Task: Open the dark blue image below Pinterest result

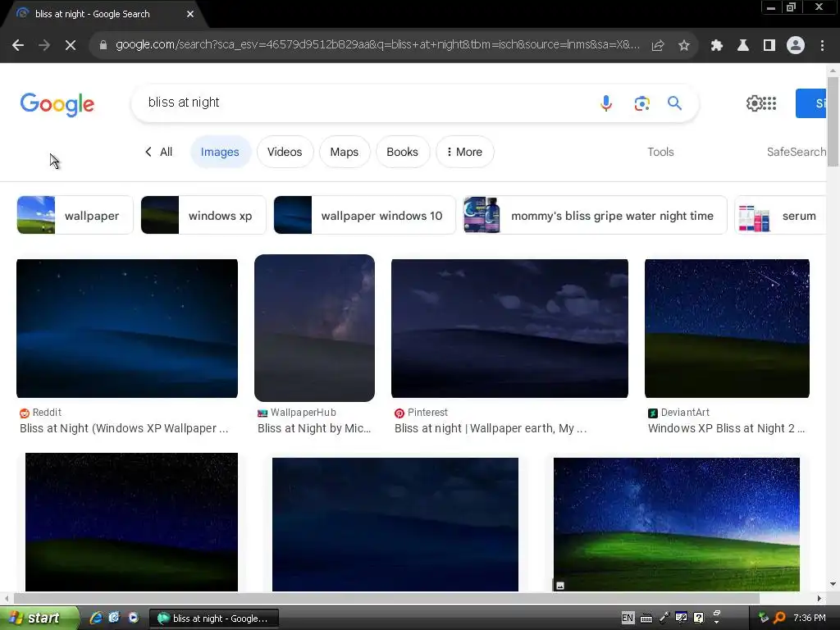Action: [395, 524]
